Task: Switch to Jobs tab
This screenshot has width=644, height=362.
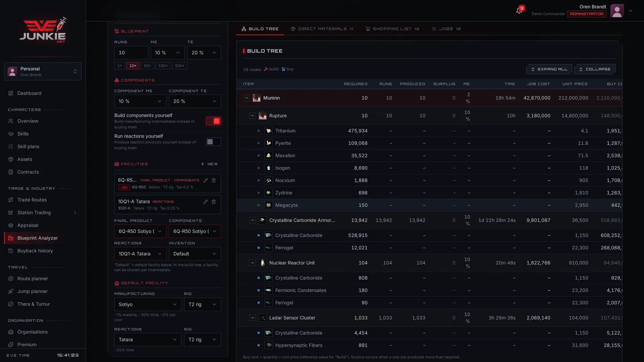Action: 446,29
